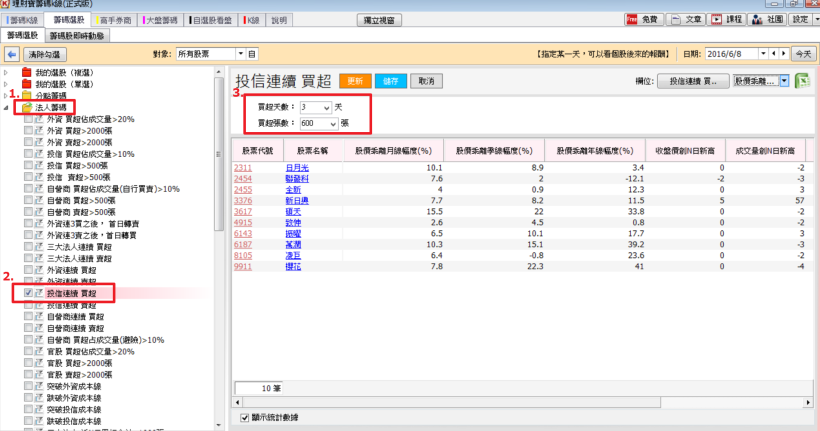Open the 免費 Free icon button
820x431 pixels.
(644, 19)
